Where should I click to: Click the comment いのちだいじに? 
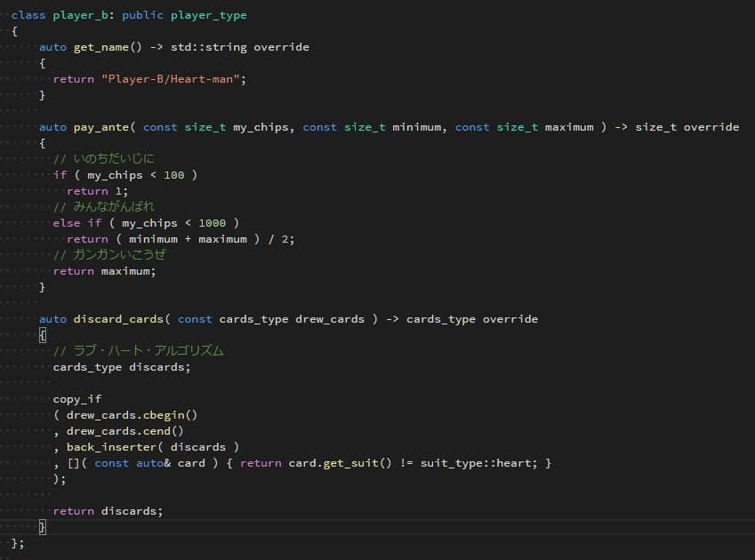(x=103, y=159)
